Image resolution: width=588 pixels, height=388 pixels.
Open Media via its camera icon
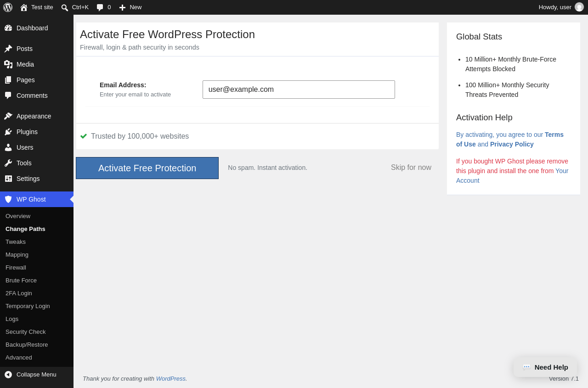click(8, 64)
